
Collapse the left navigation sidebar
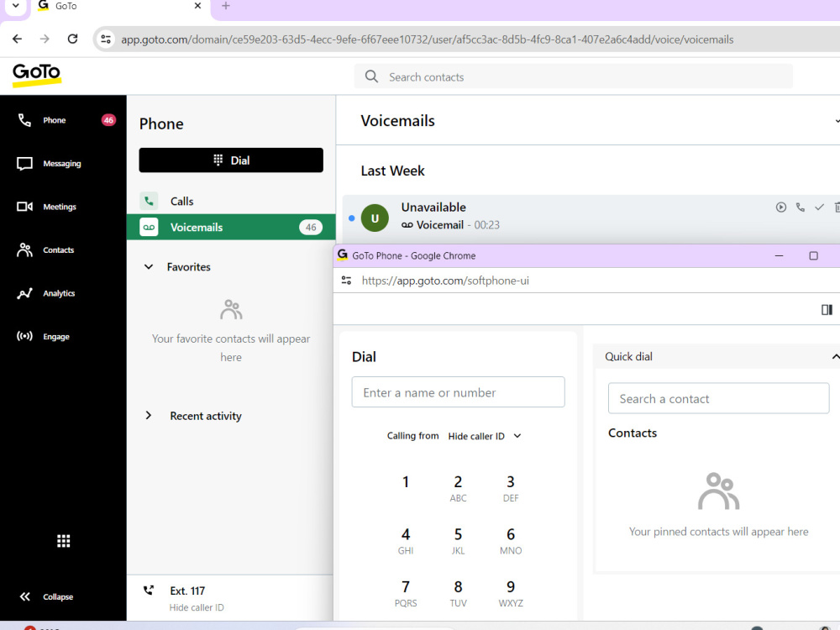tap(46, 596)
